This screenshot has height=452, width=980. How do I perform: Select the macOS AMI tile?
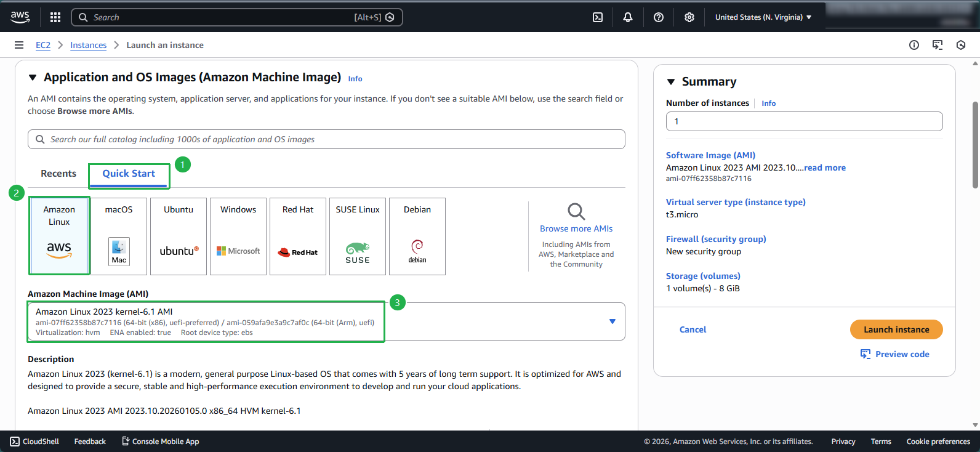(119, 236)
